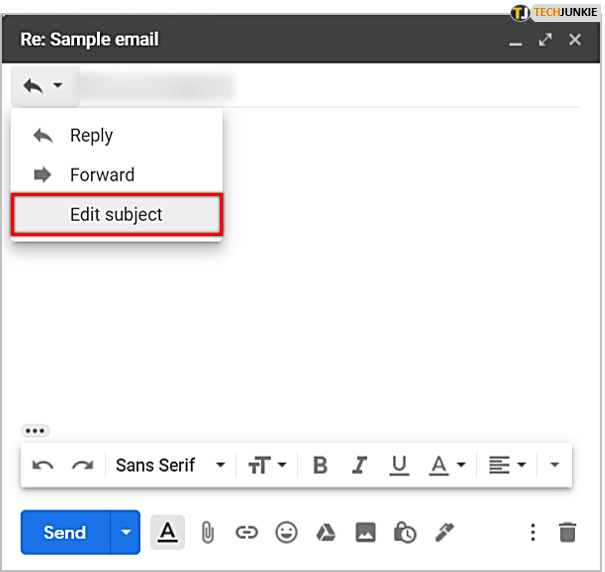Toggle italic text formatting
The image size is (605, 572).
(360, 465)
